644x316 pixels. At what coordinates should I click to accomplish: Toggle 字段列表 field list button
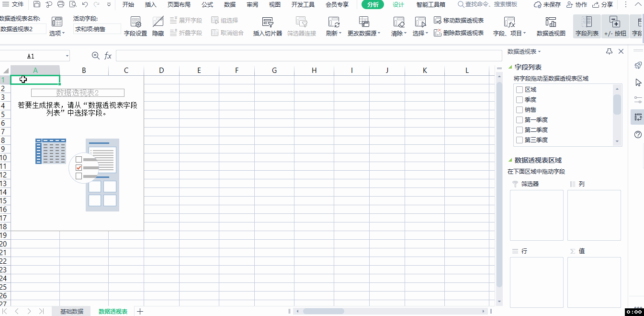pyautogui.click(x=587, y=27)
